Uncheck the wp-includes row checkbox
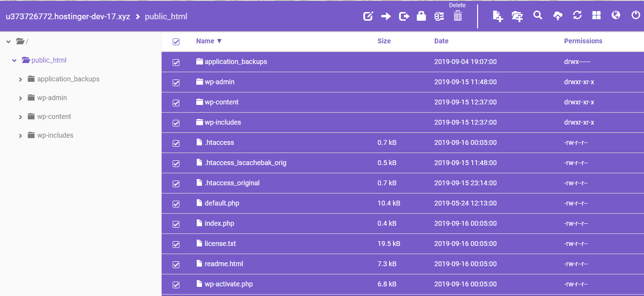Viewport: 644px width, 296px height. [176, 123]
